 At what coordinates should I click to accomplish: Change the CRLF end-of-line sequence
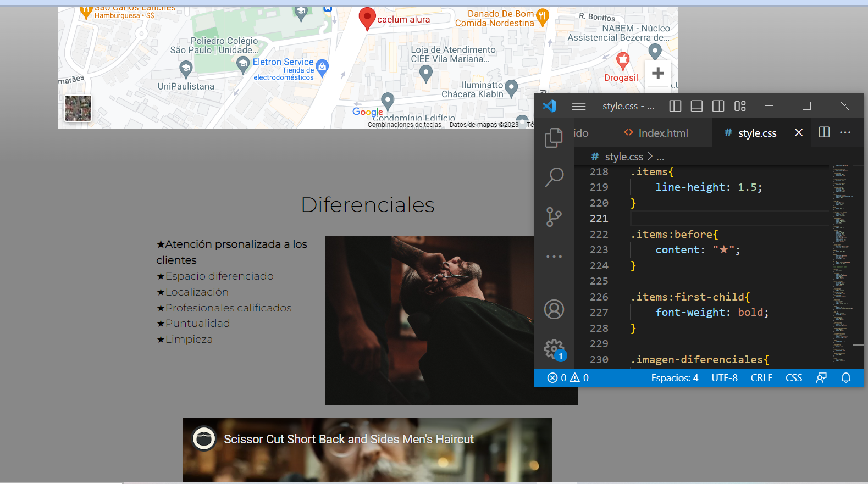pos(761,377)
